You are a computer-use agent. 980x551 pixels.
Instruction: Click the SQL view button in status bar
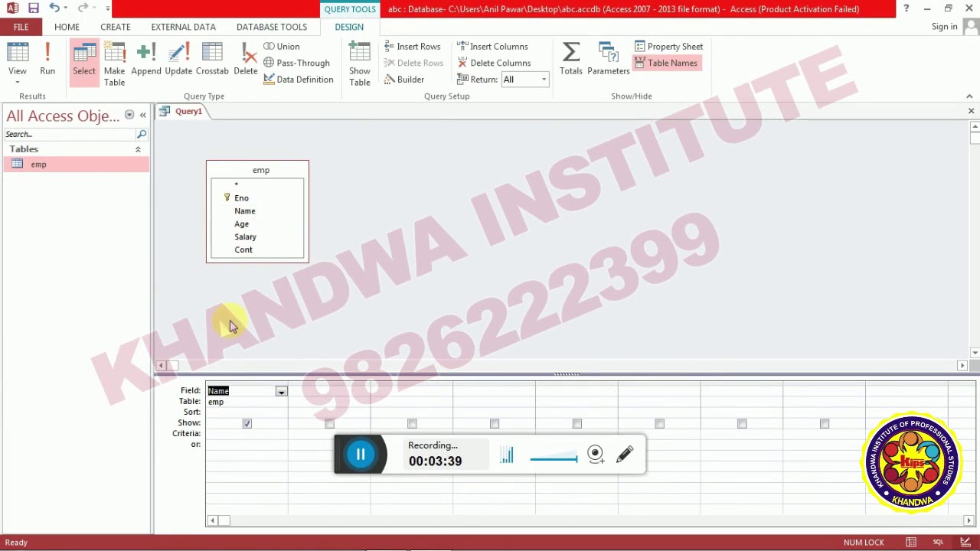click(x=939, y=543)
